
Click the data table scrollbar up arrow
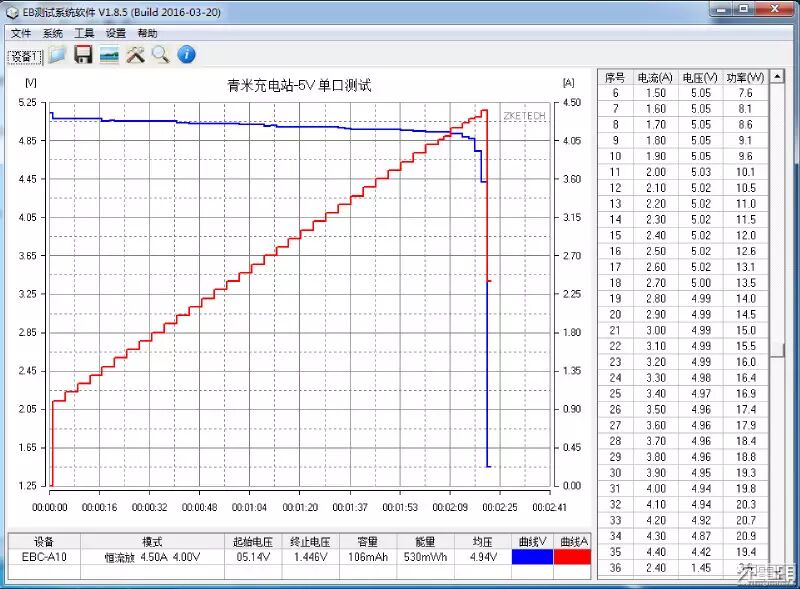tap(777, 77)
